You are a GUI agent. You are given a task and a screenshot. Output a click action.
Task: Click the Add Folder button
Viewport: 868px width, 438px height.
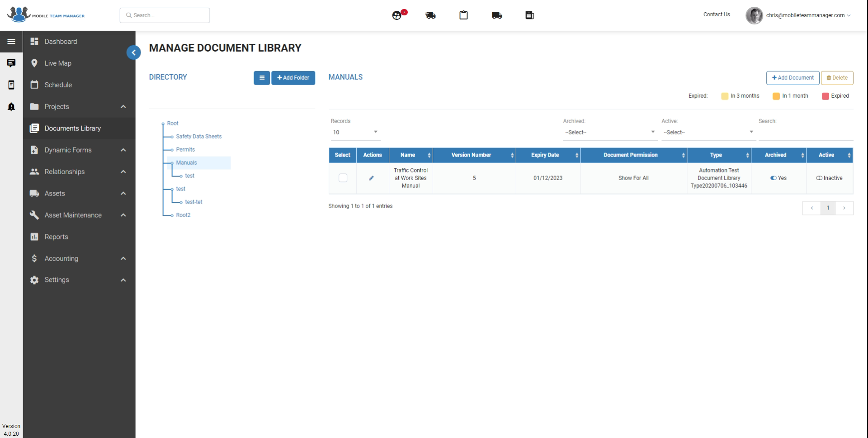click(293, 78)
